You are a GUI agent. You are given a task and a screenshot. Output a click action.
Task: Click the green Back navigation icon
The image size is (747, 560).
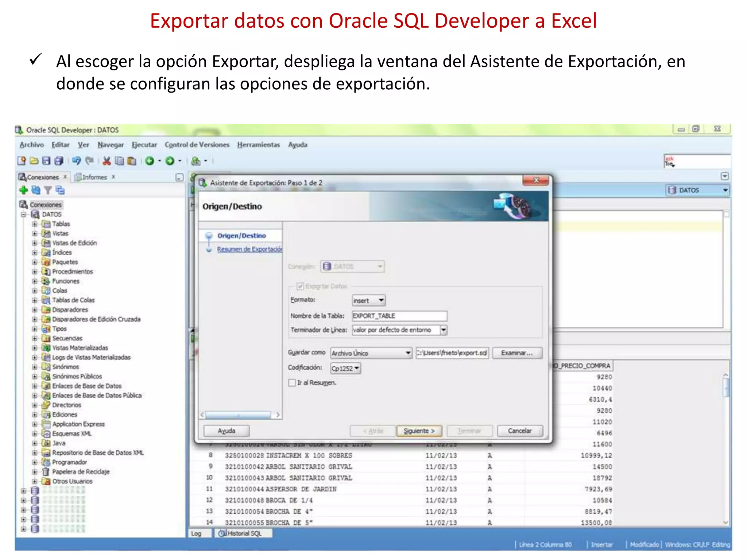coord(150,161)
